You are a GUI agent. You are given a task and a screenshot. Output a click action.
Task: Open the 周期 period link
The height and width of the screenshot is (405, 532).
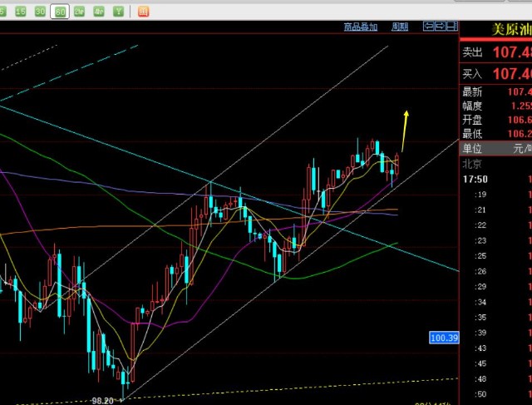tap(400, 27)
